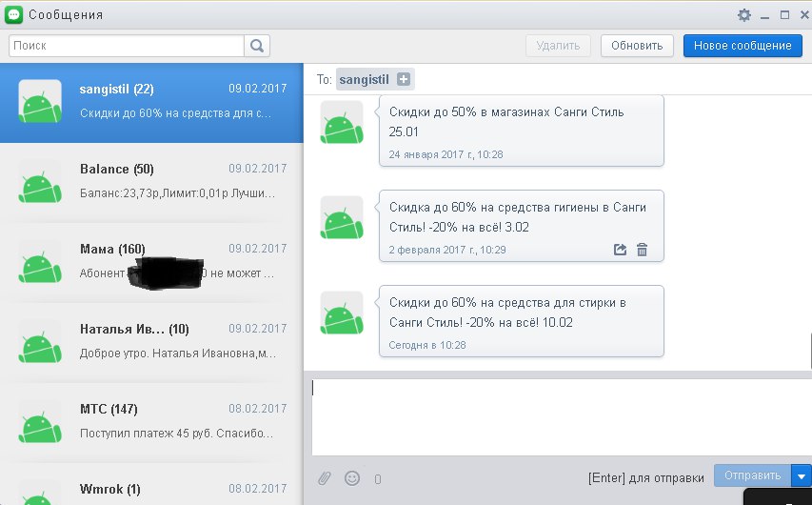
Task: Add recipient with plus icon
Action: 403,79
